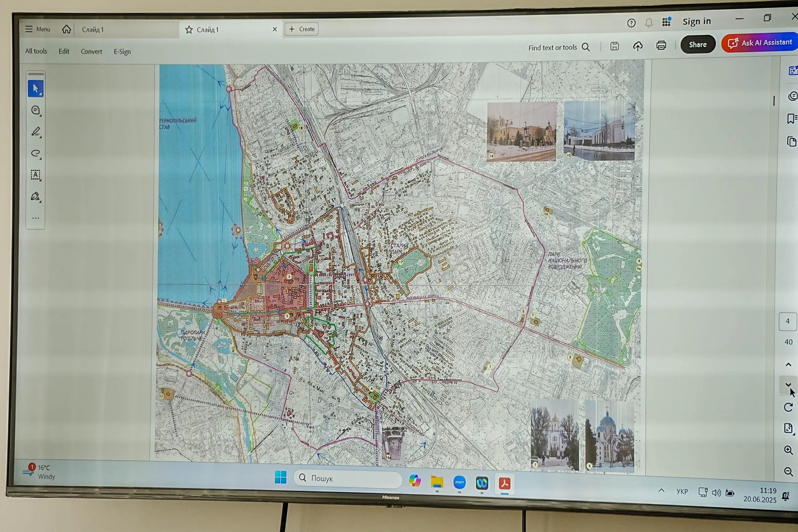798x532 pixels.
Task: Open the page thumbnails panel icon
Action: pyautogui.click(x=791, y=141)
